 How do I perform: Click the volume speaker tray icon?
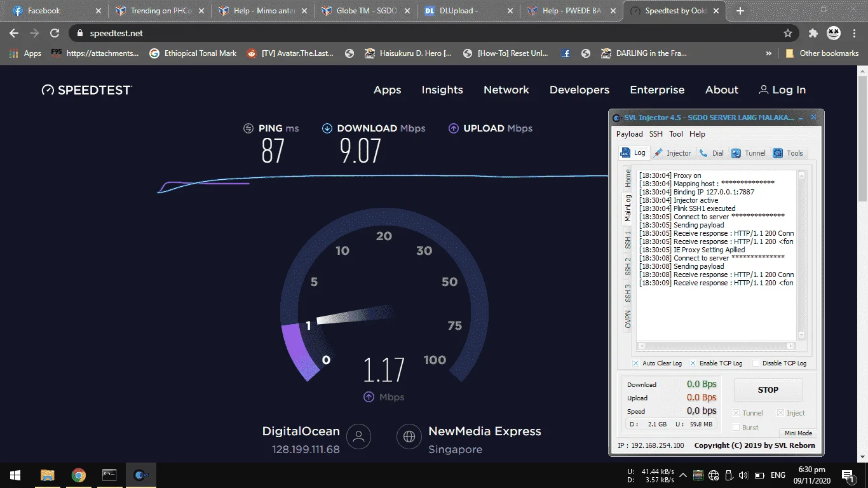pos(743,475)
